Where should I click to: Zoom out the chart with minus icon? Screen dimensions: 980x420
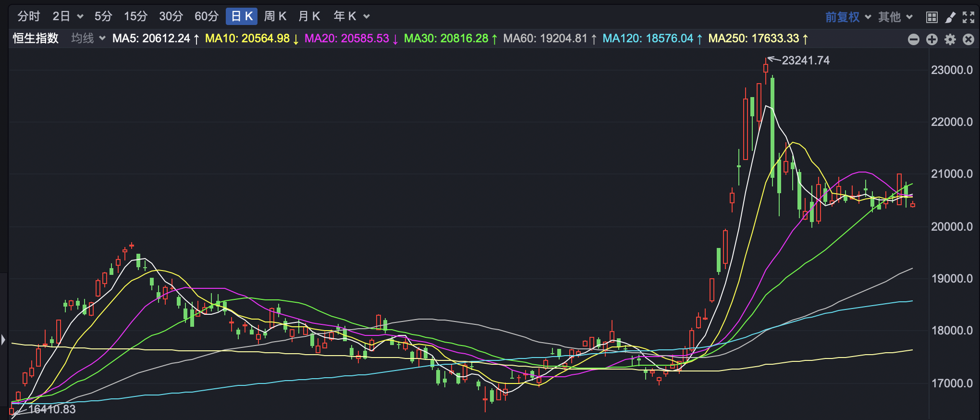[914, 39]
